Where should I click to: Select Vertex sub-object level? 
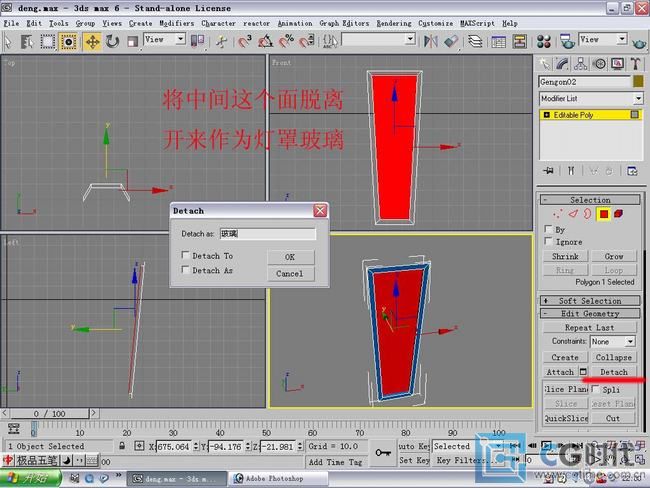(558, 214)
